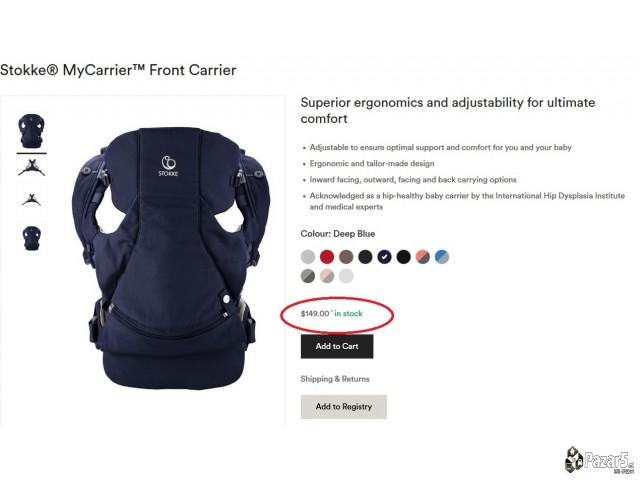640x480 pixels.
Task: Click the Pazar5 watermark logo
Action: (600, 460)
